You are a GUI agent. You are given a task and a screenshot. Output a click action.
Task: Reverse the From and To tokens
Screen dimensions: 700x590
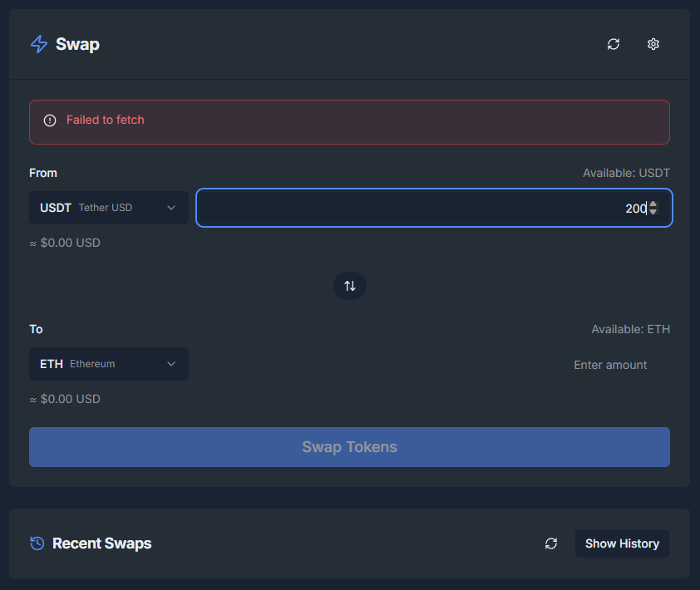pos(350,286)
